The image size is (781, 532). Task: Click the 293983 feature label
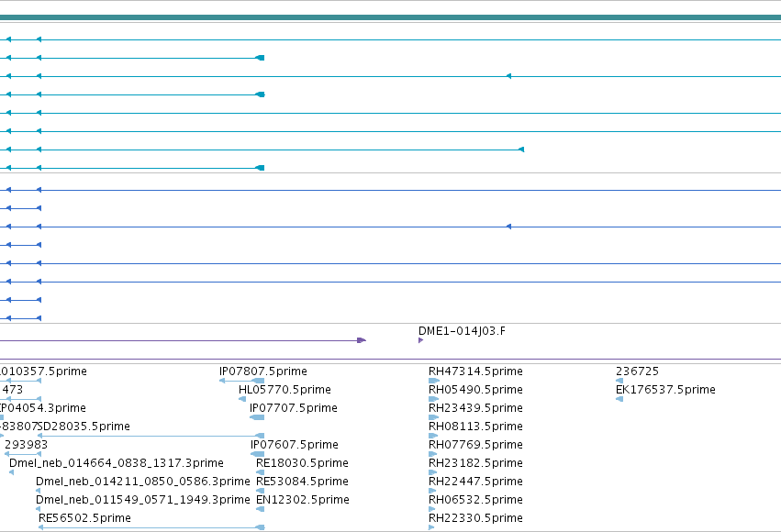tap(26, 445)
